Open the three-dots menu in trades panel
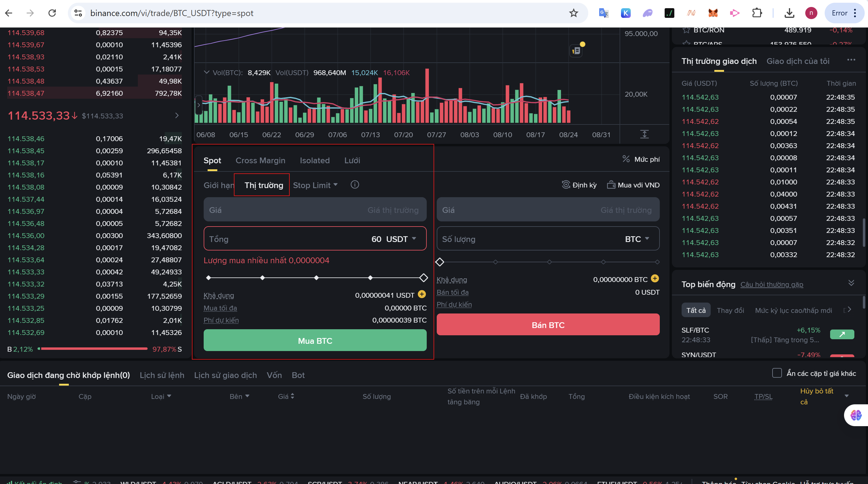This screenshot has width=868, height=484. pyautogui.click(x=851, y=60)
